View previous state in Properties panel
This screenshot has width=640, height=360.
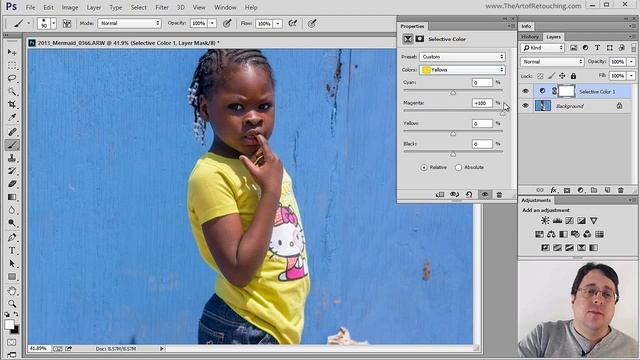454,195
